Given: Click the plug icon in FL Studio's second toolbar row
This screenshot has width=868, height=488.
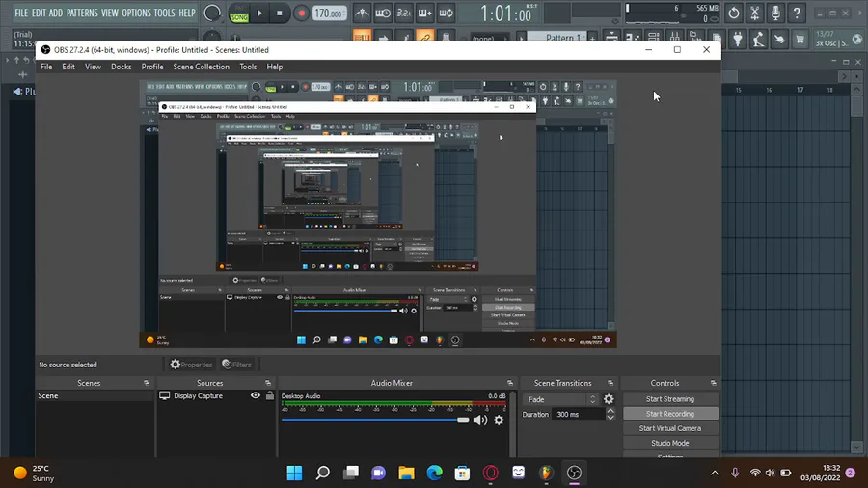Looking at the screenshot, I should [x=738, y=39].
